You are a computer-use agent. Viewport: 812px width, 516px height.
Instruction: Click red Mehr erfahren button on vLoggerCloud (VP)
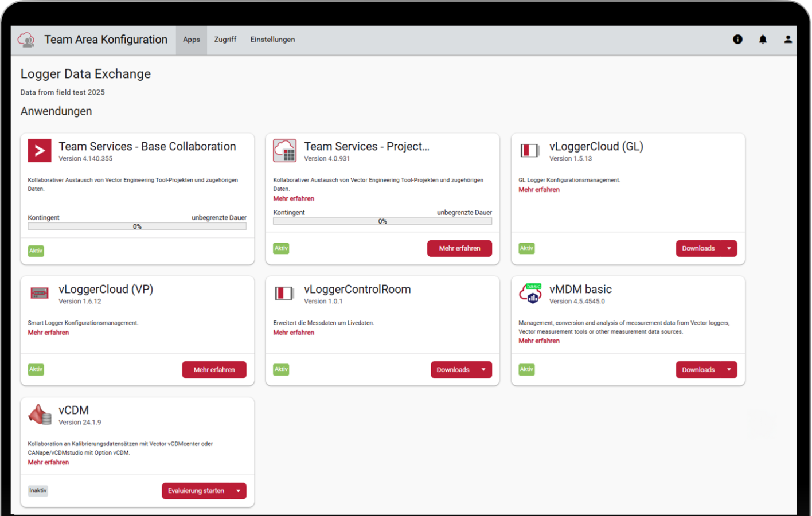214,370
